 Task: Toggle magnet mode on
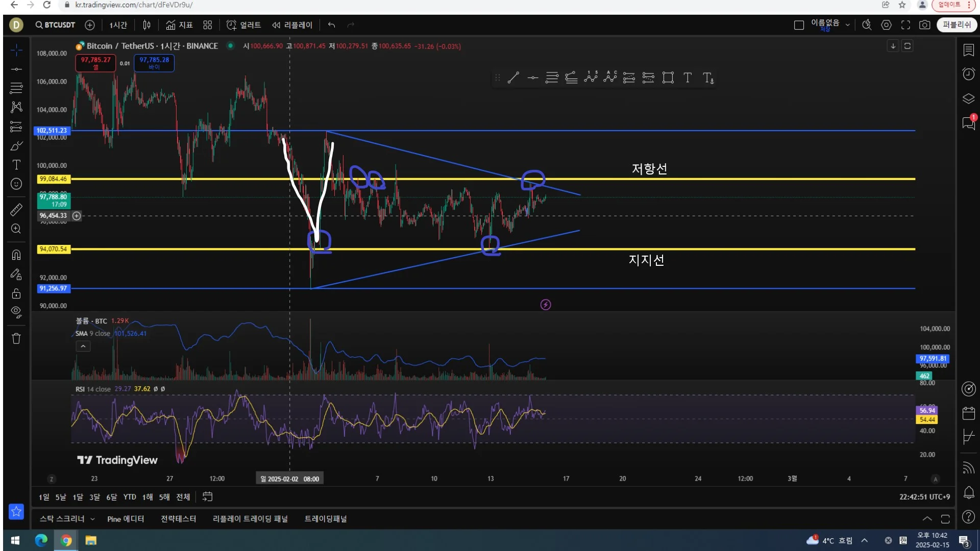click(x=16, y=255)
